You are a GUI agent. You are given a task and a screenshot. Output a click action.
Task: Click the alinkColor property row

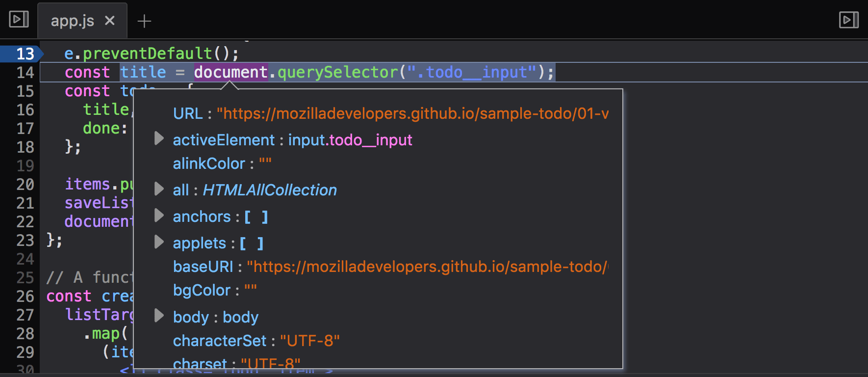[x=222, y=163]
